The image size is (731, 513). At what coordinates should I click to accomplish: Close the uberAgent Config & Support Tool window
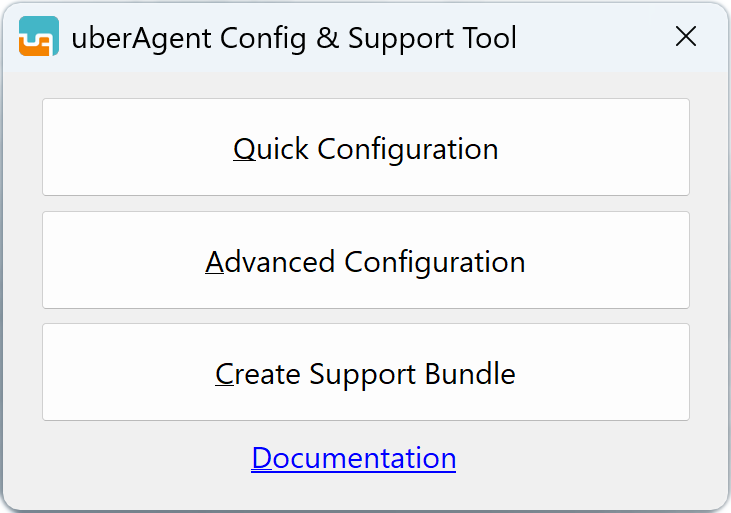[x=686, y=37]
